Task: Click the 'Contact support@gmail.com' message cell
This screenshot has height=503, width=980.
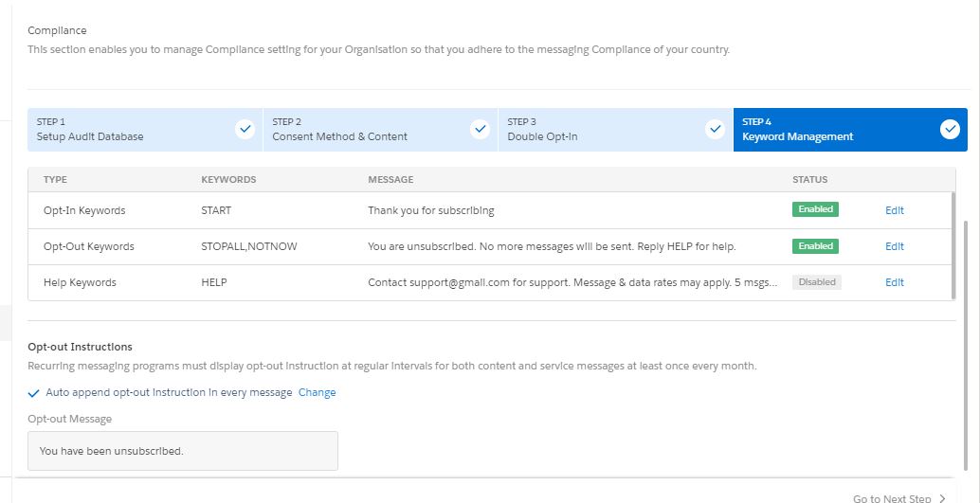Action: (573, 282)
